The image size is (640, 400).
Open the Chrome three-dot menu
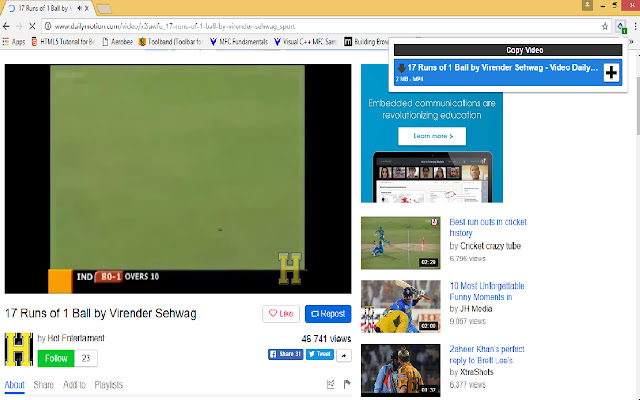pyautogui.click(x=635, y=27)
